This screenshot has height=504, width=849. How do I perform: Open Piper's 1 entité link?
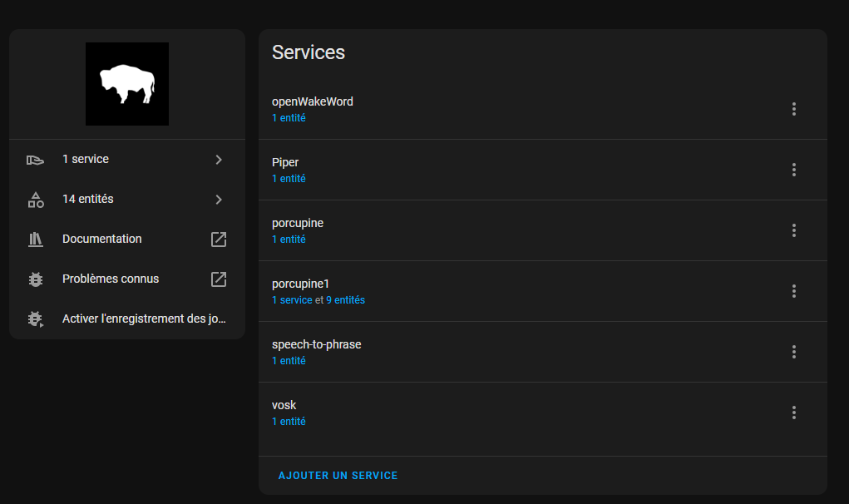coord(289,179)
